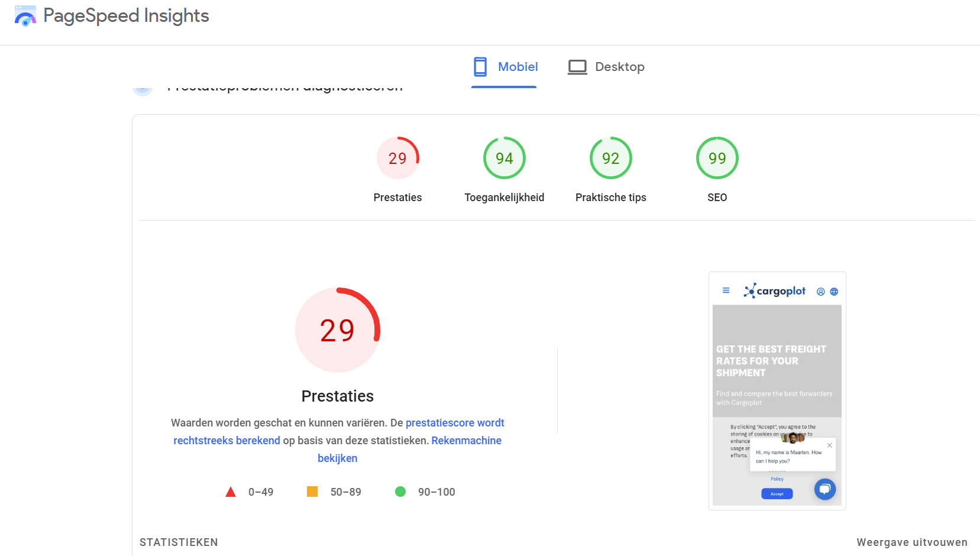This screenshot has height=556, width=980.
Task: Click the phone icon beside Mobiel
Action: pyautogui.click(x=479, y=67)
